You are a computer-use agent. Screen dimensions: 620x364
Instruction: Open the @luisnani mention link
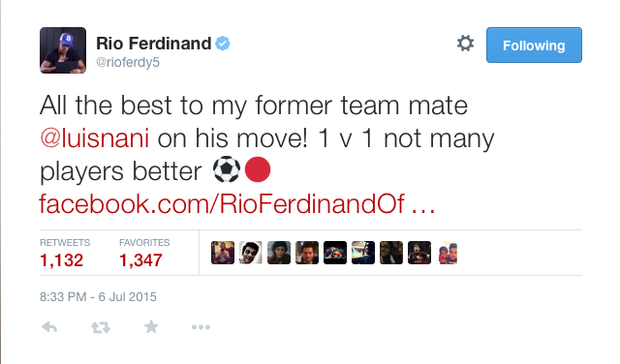[x=95, y=138]
